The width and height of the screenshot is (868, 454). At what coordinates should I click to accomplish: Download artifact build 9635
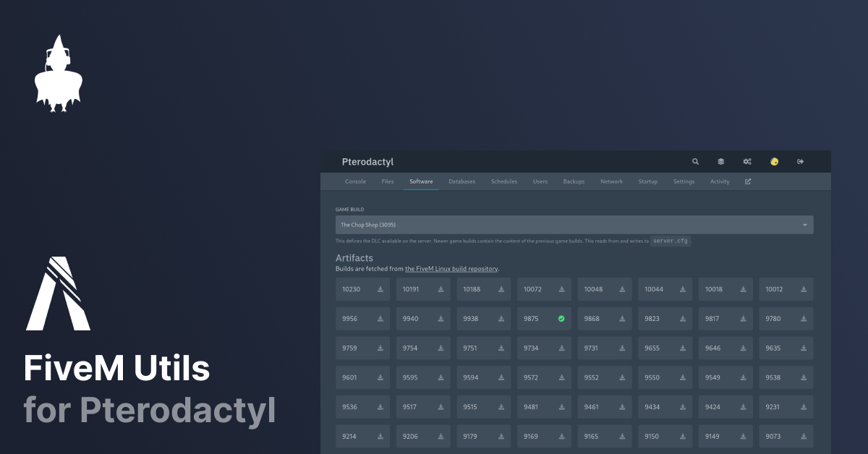click(x=804, y=348)
